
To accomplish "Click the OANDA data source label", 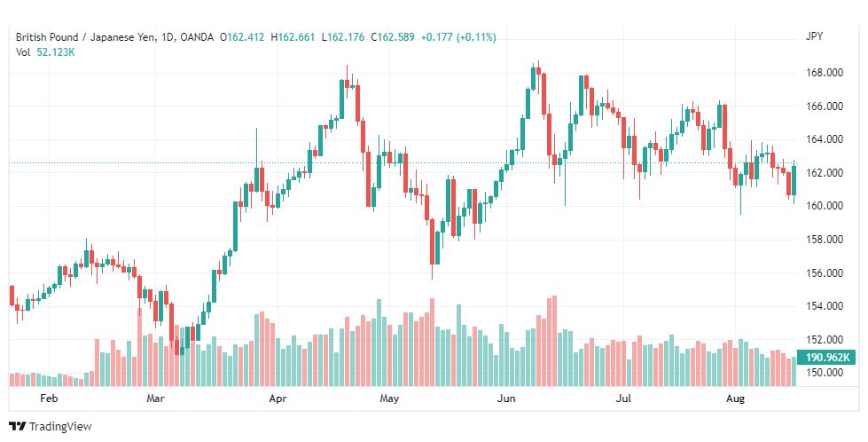I will tap(197, 37).
